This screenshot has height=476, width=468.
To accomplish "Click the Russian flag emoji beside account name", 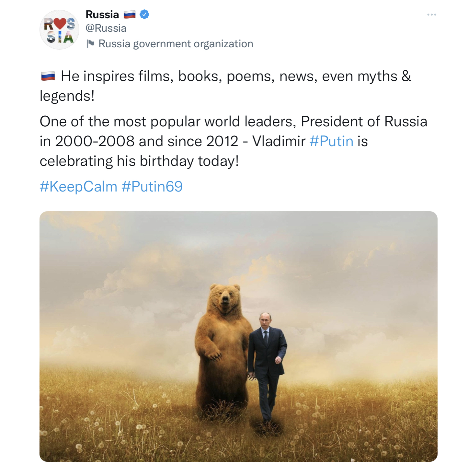I will (x=130, y=15).
